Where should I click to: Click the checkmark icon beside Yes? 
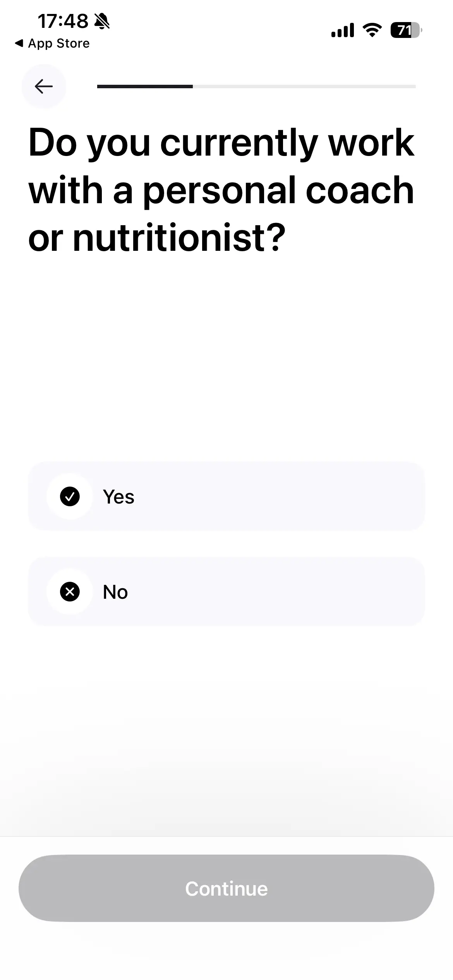click(x=70, y=496)
